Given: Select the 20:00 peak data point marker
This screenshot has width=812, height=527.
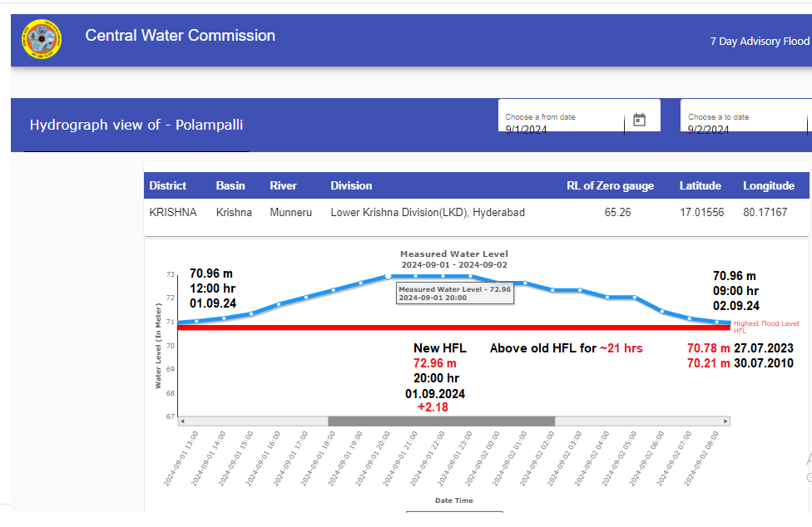Looking at the screenshot, I should 389,276.
